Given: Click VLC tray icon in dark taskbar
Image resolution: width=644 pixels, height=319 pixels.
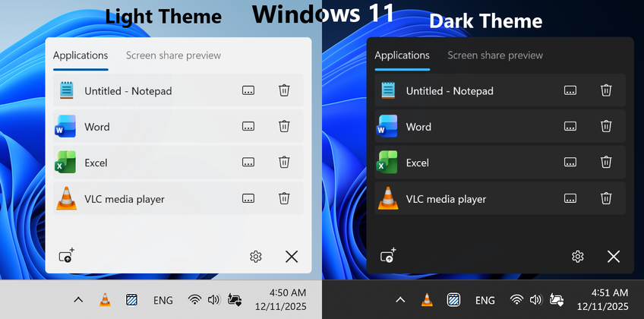Looking at the screenshot, I should pos(427,300).
